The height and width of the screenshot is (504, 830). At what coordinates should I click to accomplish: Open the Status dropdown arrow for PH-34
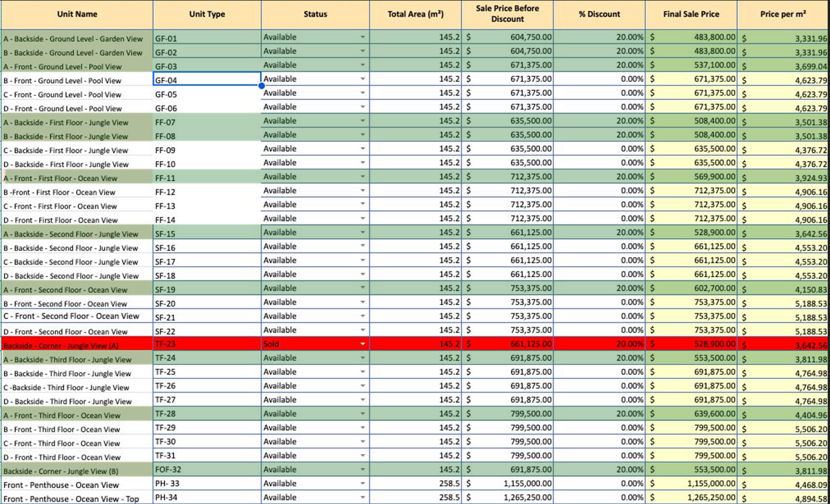pos(363,497)
